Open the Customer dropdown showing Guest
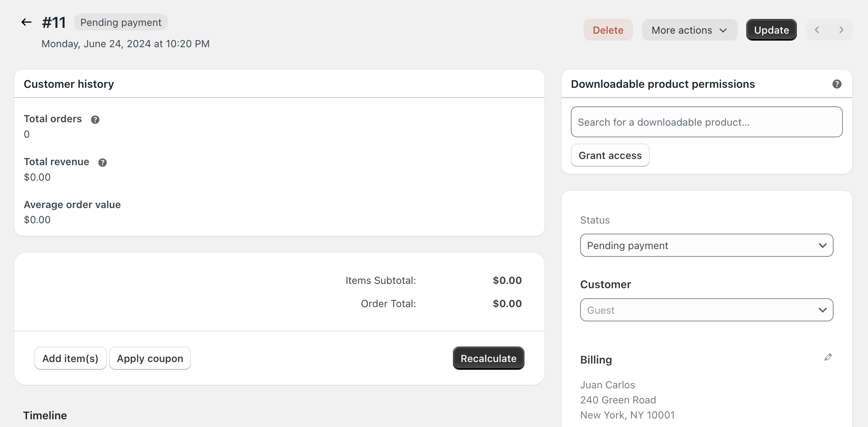The width and height of the screenshot is (868, 427). point(706,310)
